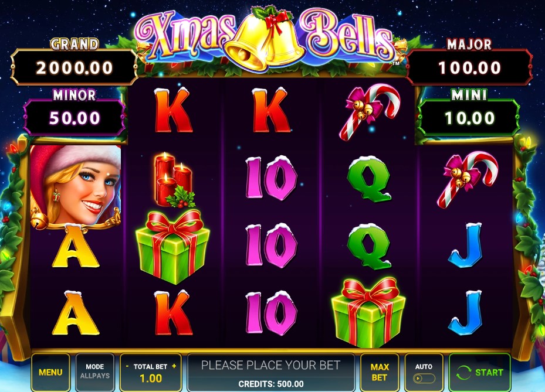Select the gift box under the candles

(x=172, y=247)
